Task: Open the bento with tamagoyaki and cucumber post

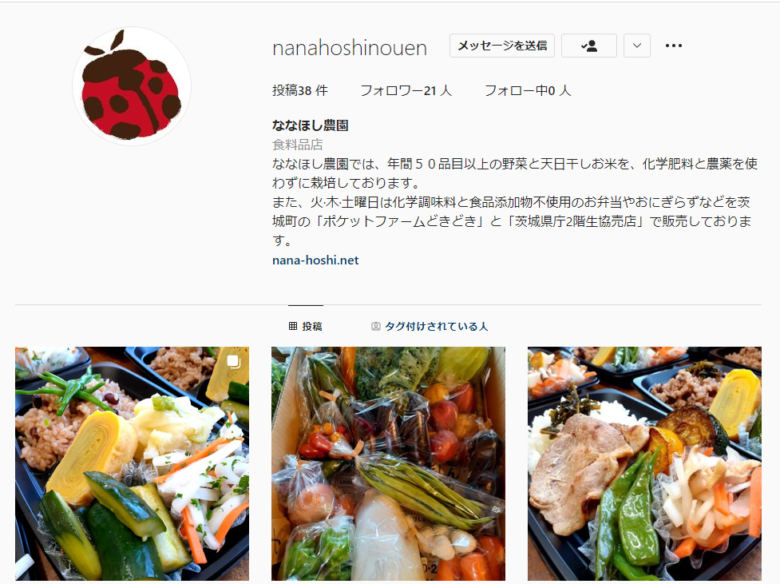Action: 132,464
